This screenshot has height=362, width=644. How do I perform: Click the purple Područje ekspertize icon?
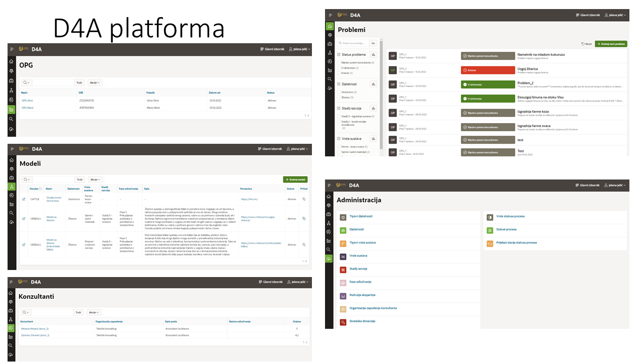click(x=343, y=296)
